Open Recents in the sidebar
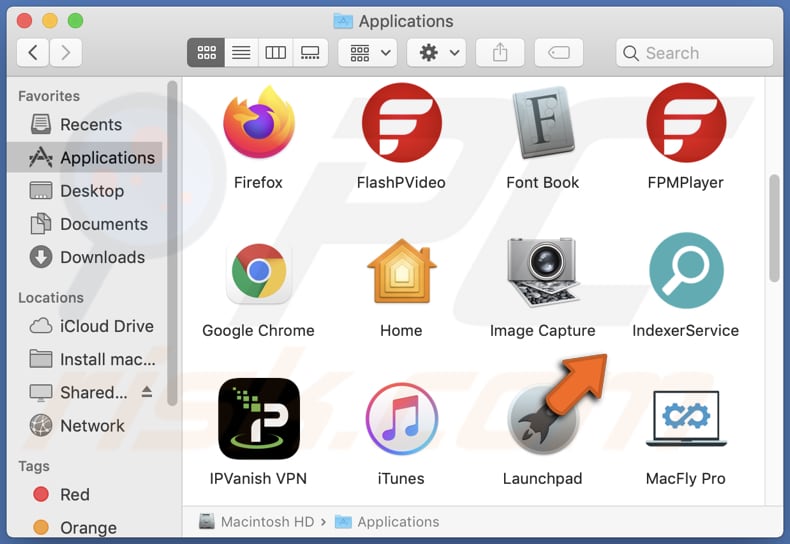Viewport: 790px width, 544px height. click(85, 124)
